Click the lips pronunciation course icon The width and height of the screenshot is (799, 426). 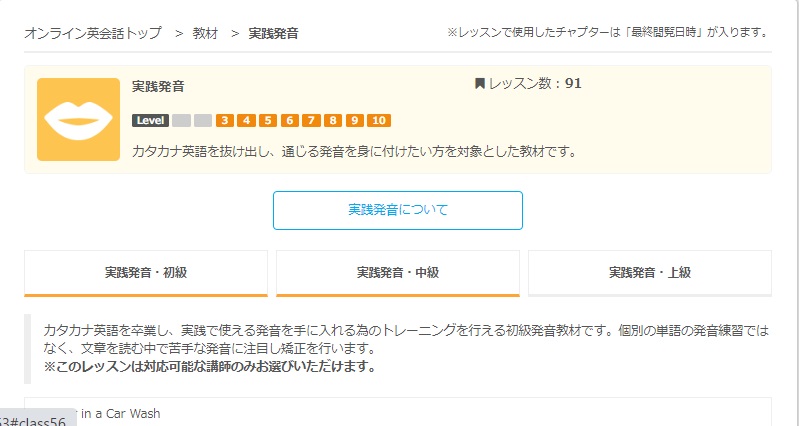[x=78, y=119]
